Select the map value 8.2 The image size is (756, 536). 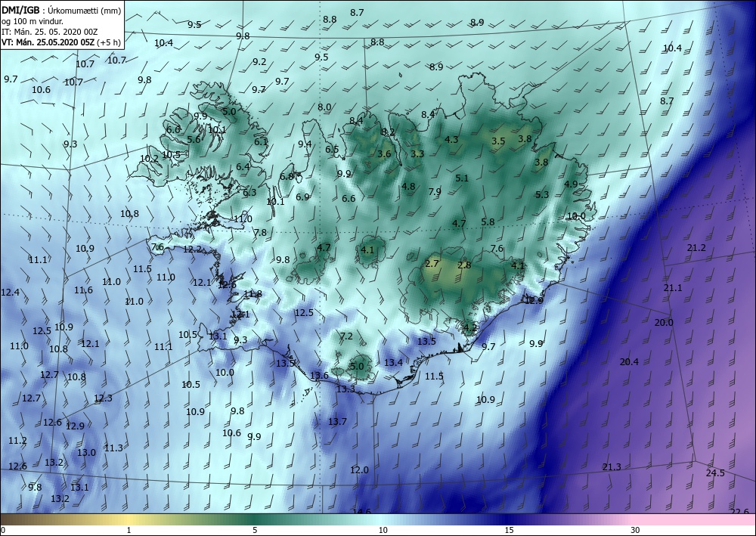388,132
